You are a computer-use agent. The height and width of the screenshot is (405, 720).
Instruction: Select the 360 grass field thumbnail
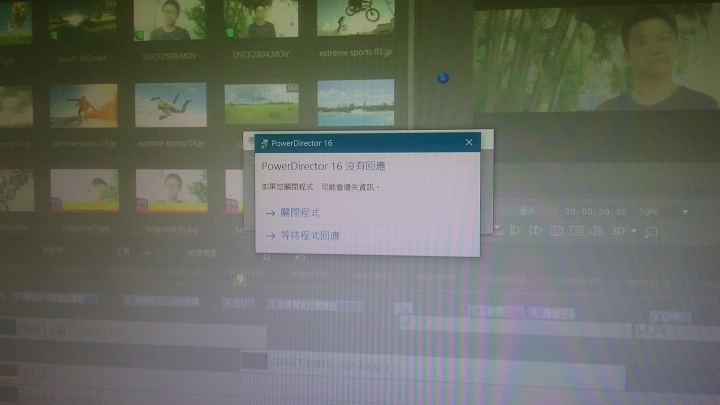point(262,104)
